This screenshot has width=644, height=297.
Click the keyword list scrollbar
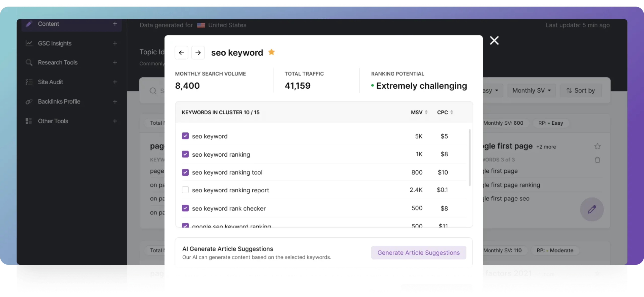[470, 157]
